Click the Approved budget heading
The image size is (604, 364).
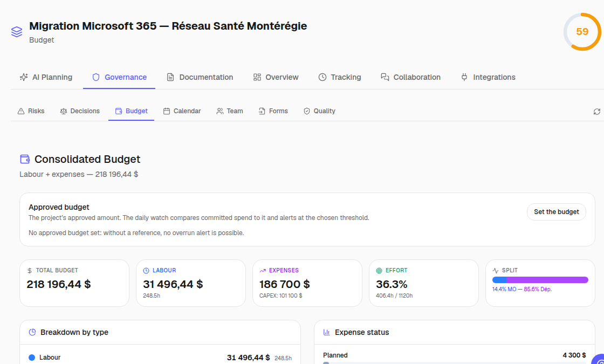click(x=59, y=207)
